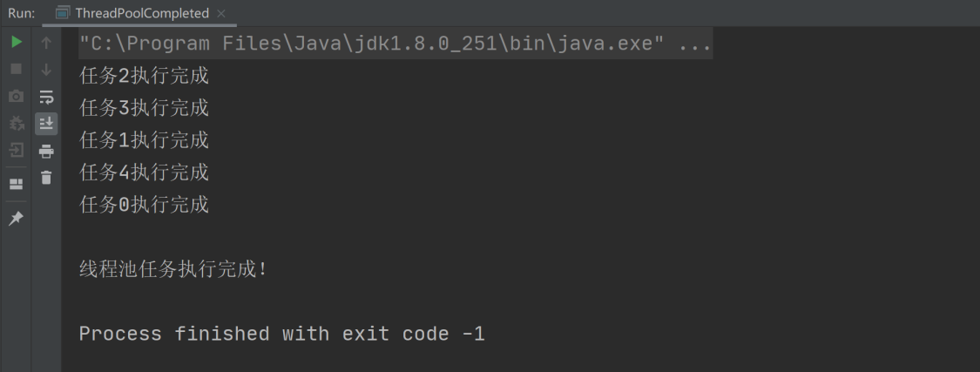Click the 任务2执行完成 output line
Viewport: 980px width, 372px height.
(x=145, y=77)
